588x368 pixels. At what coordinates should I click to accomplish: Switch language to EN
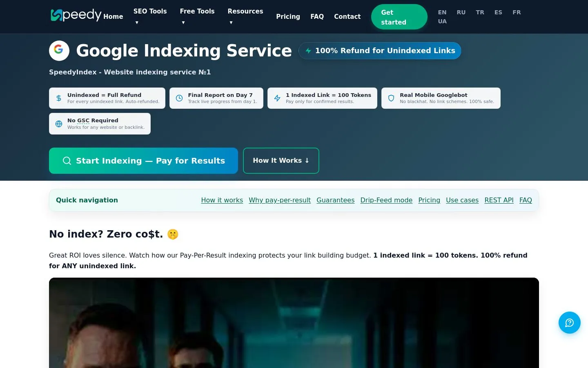point(442,12)
